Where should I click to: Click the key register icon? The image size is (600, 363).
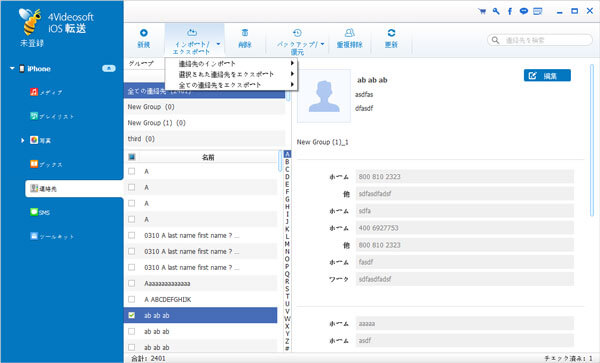point(496,11)
